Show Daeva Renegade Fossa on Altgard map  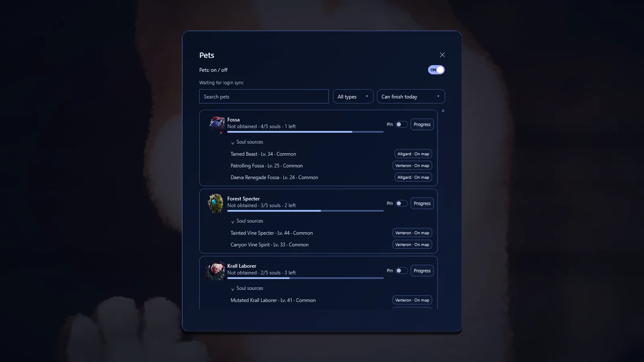tap(413, 177)
